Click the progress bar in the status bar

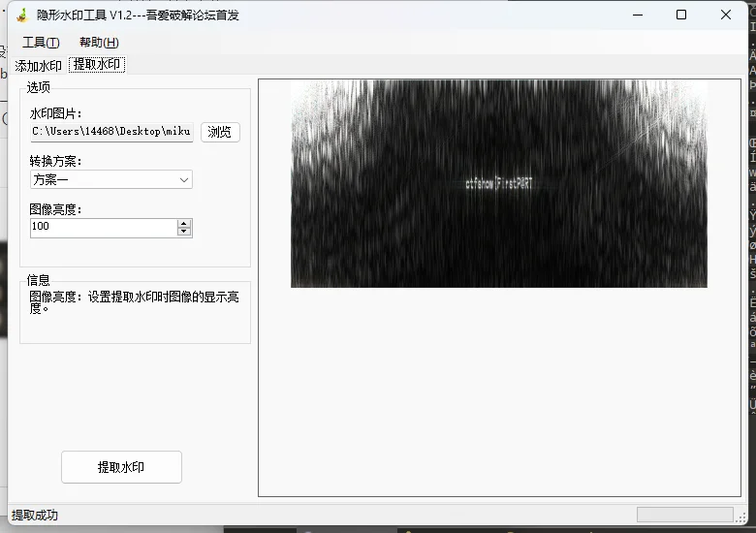684,515
